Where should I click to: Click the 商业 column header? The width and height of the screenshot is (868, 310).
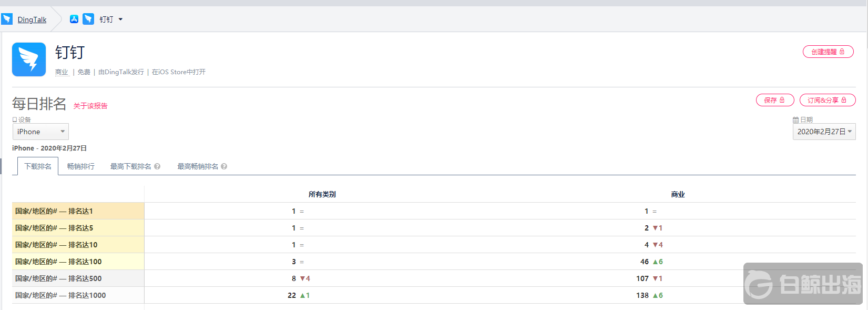click(678, 194)
